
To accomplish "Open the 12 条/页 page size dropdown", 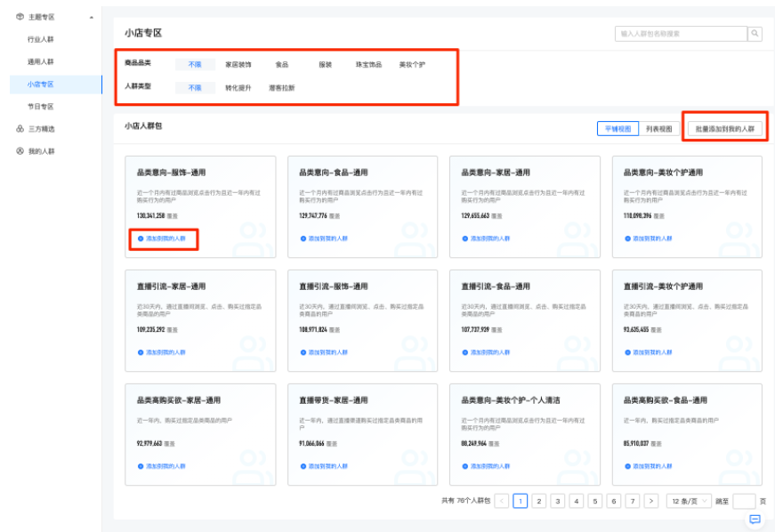I will (688, 501).
